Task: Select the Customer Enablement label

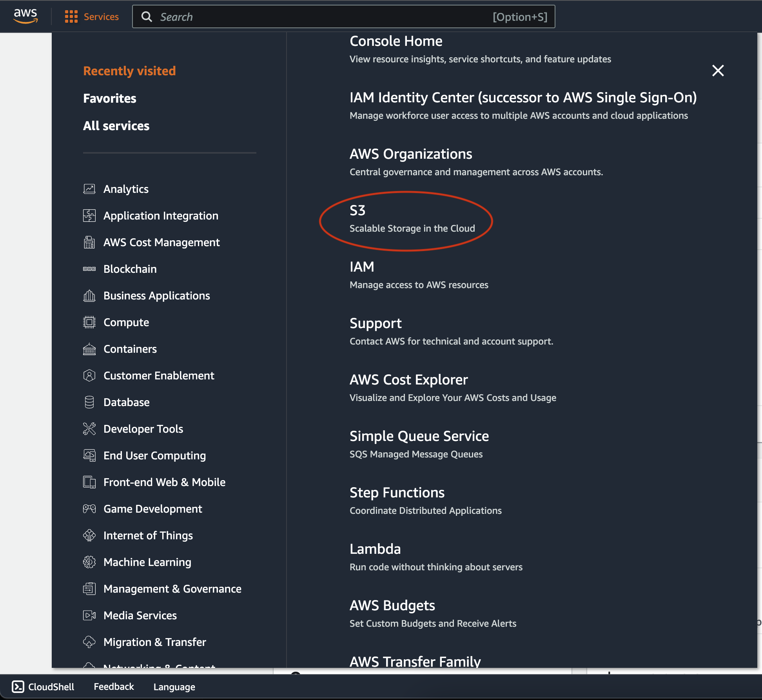Action: pos(159,375)
